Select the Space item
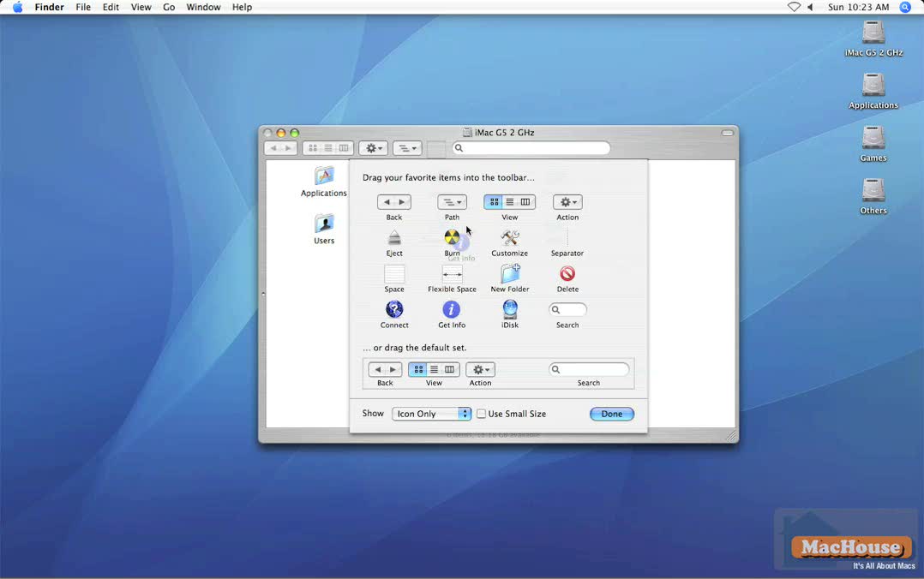This screenshot has height=579, width=924. pos(394,274)
